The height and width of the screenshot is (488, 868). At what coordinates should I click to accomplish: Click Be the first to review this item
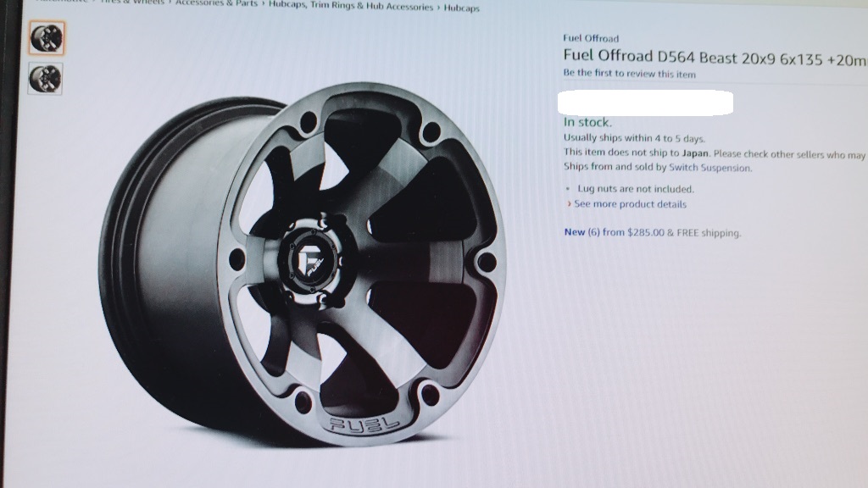pyautogui.click(x=630, y=74)
